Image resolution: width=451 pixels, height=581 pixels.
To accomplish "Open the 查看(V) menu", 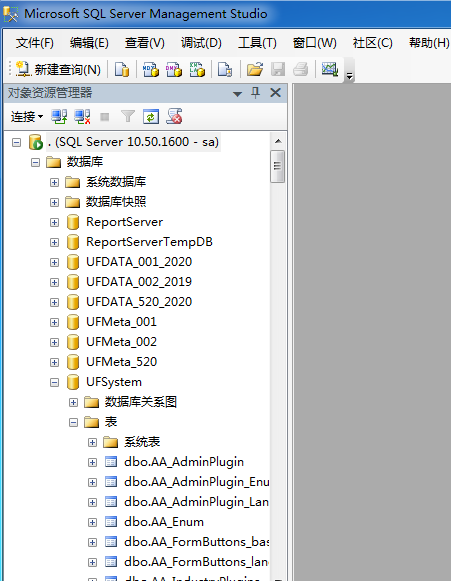I will coord(145,43).
